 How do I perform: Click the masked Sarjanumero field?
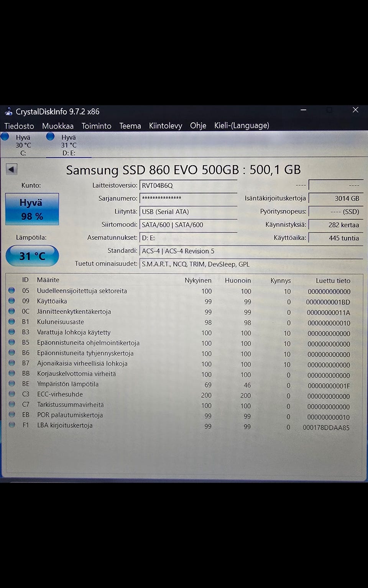pos(188,198)
